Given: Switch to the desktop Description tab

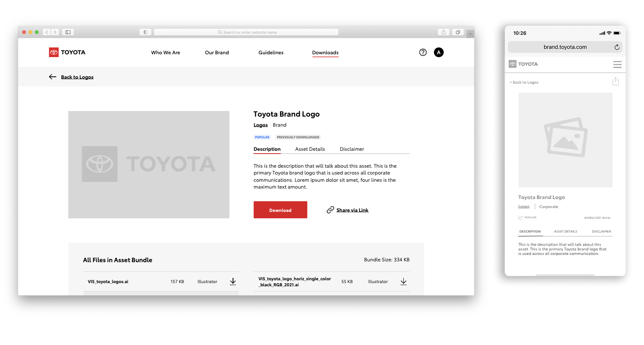Looking at the screenshot, I should [x=267, y=149].
